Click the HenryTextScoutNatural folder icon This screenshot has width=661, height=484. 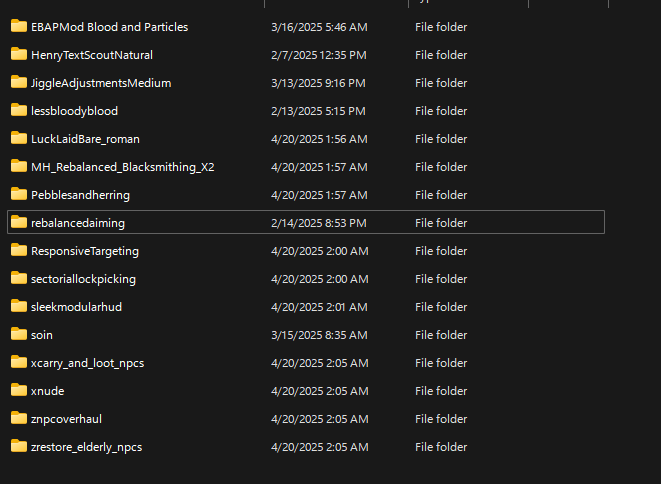18,55
